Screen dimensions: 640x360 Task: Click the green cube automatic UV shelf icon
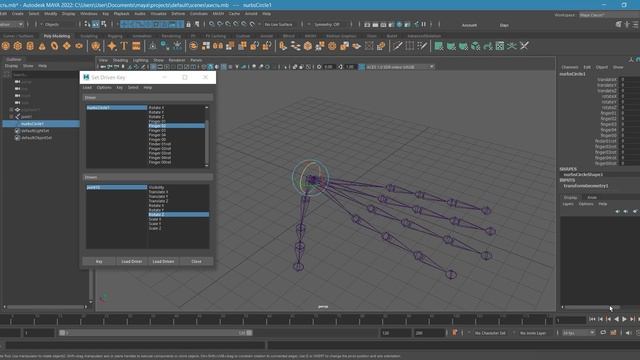click(x=476, y=46)
